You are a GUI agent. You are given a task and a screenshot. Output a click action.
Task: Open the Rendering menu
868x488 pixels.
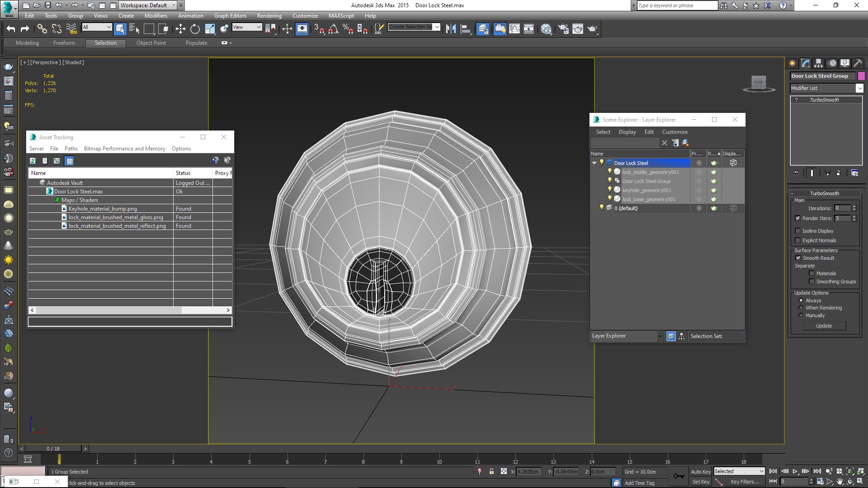click(x=269, y=16)
